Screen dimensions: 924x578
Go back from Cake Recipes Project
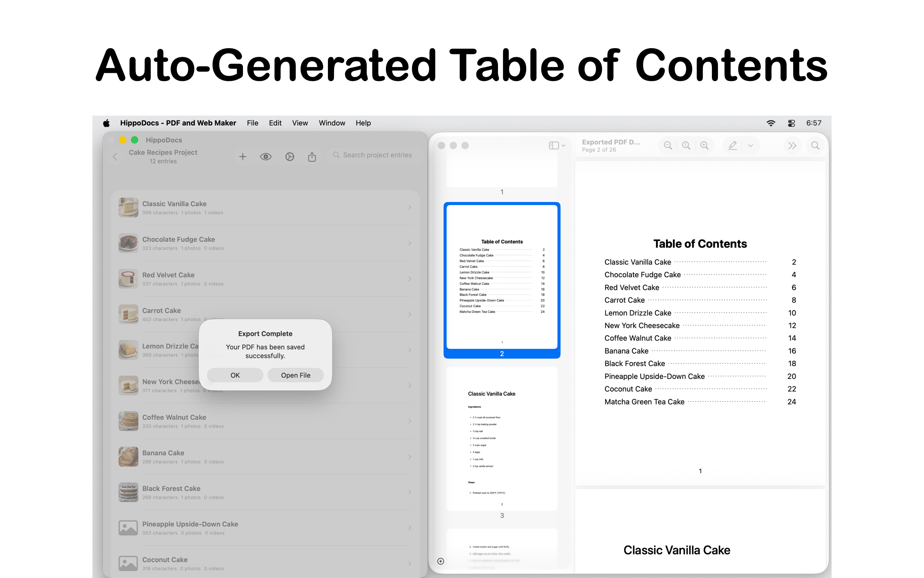click(115, 157)
